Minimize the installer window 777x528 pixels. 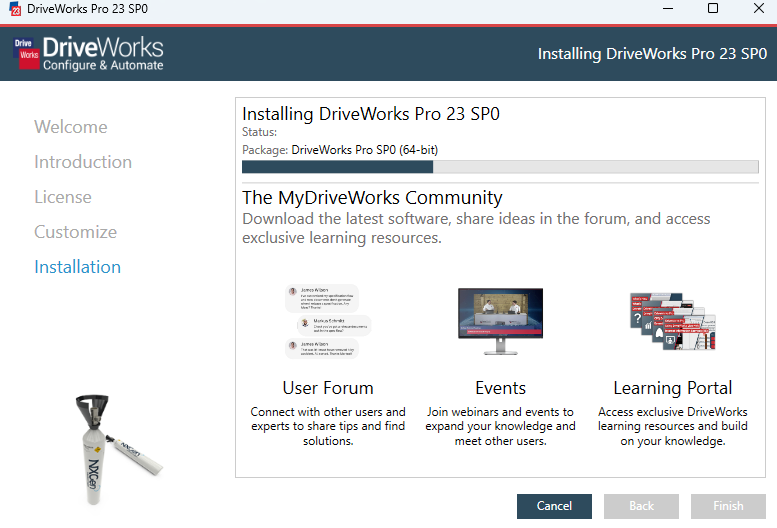[665, 9]
